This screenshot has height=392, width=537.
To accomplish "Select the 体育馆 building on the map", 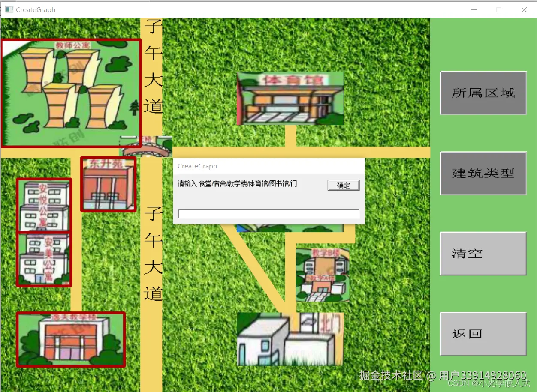I will tap(290, 98).
